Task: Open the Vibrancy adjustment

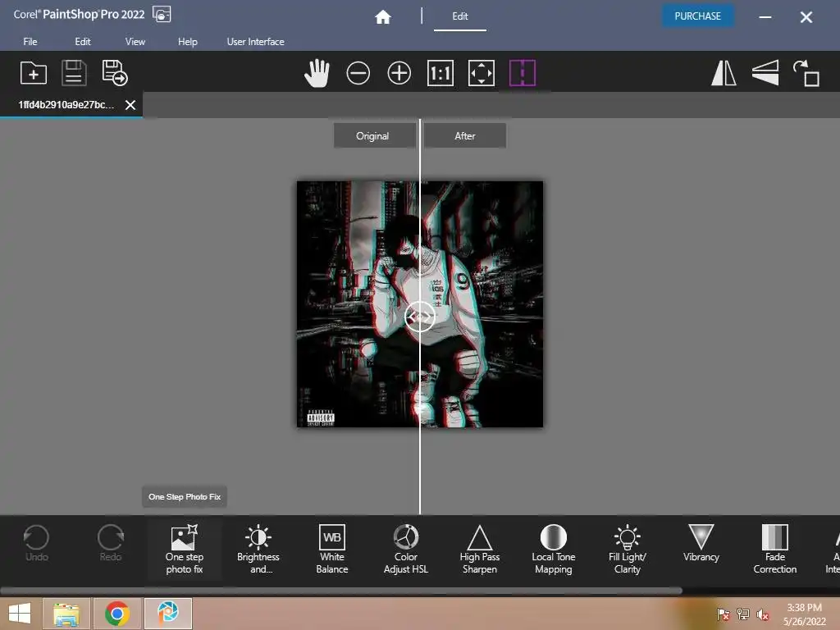Action: pos(701,545)
